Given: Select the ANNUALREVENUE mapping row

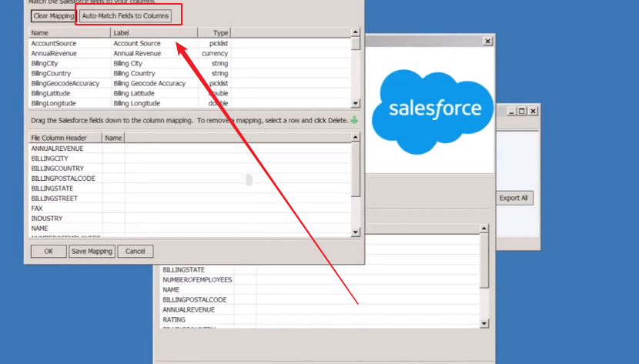Looking at the screenshot, I should (190, 149).
